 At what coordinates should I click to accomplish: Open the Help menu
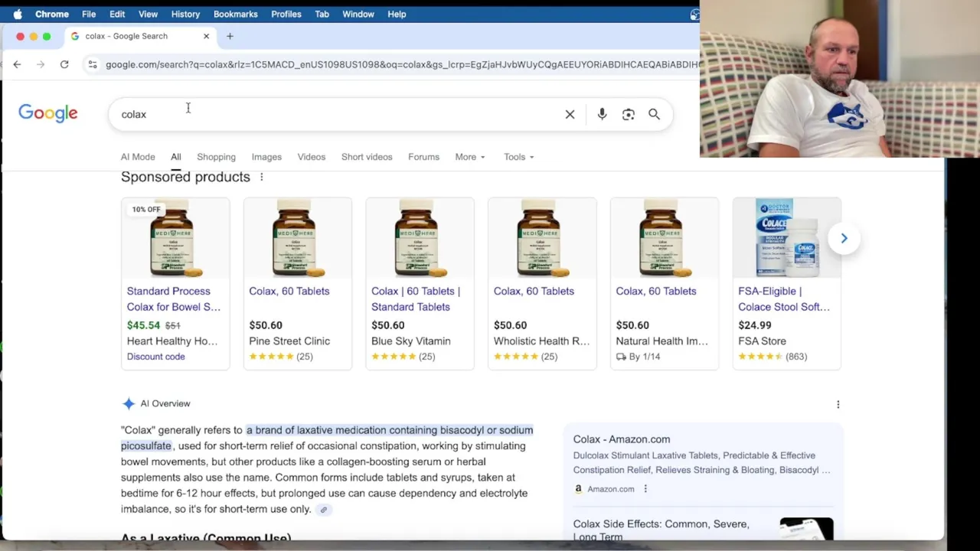point(397,14)
